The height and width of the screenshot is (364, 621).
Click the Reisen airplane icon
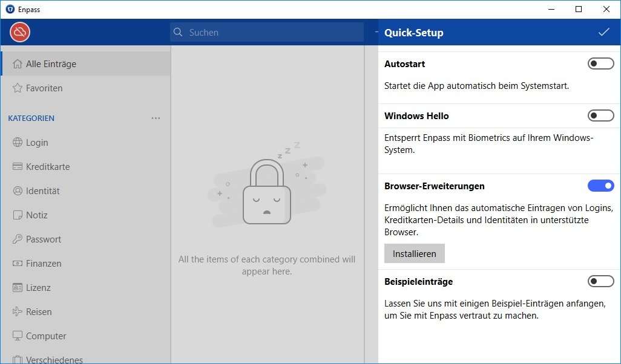(17, 312)
